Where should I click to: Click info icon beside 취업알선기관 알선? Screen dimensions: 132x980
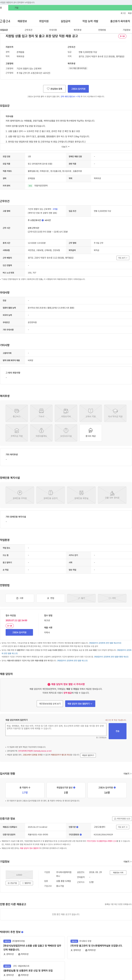[x=74, y=788]
